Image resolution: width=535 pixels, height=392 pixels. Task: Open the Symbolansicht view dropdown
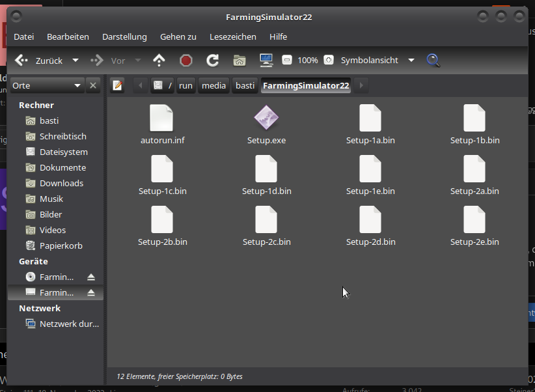point(377,61)
